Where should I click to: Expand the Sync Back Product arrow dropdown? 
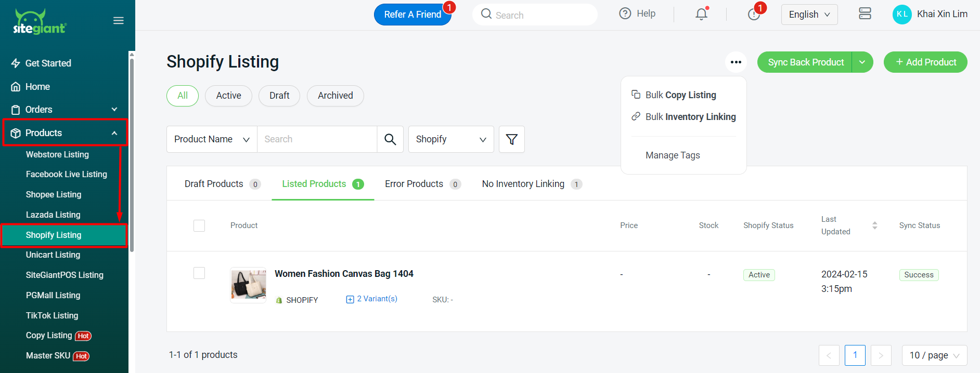point(862,62)
